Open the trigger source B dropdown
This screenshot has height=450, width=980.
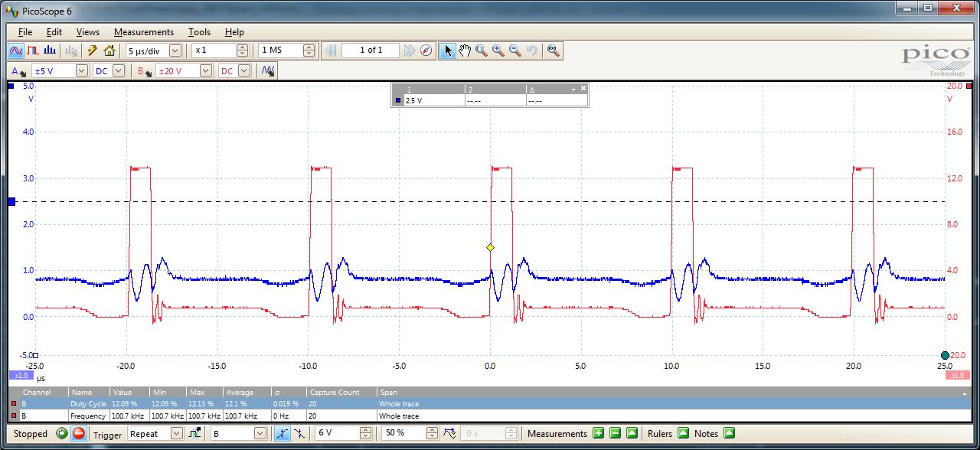pyautogui.click(x=262, y=433)
